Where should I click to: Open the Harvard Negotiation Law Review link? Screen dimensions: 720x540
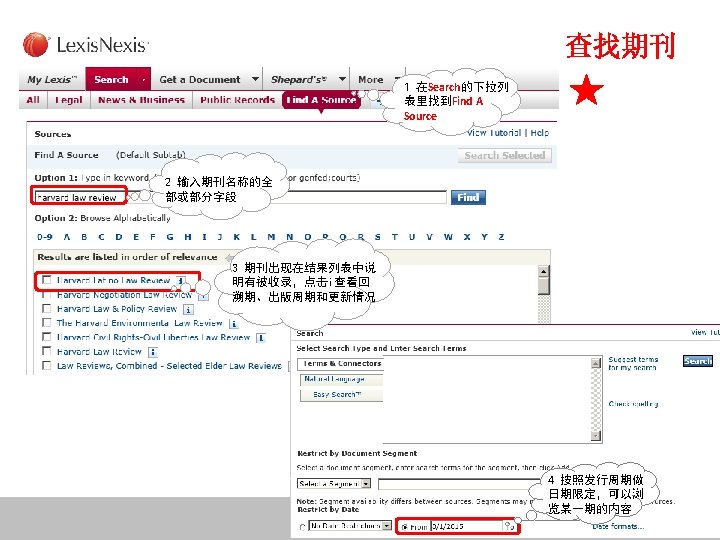[124, 295]
